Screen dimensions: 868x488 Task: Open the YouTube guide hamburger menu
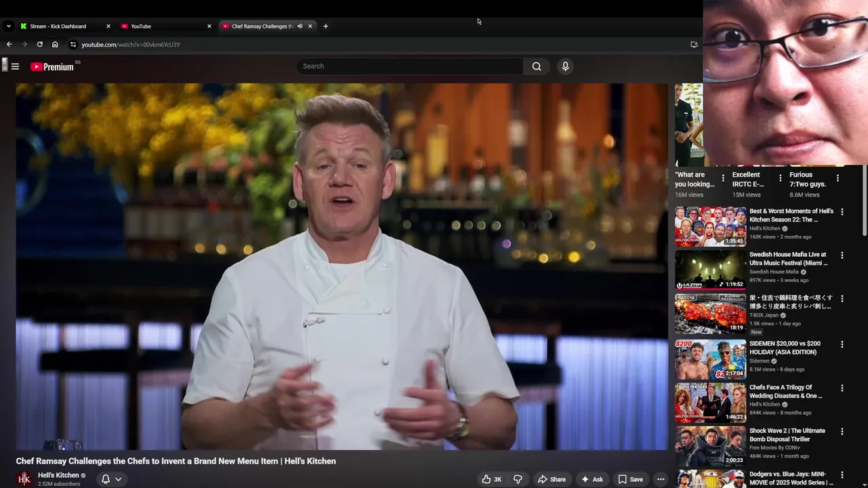(15, 66)
